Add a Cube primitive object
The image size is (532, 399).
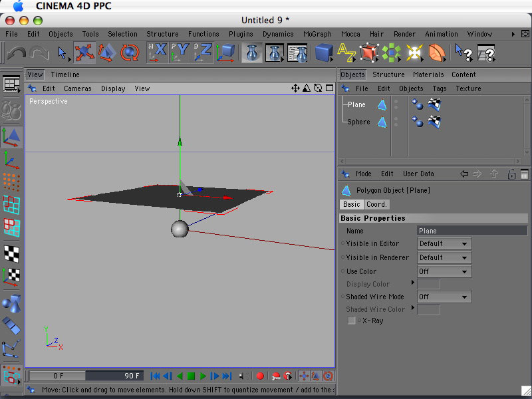tap(324, 53)
